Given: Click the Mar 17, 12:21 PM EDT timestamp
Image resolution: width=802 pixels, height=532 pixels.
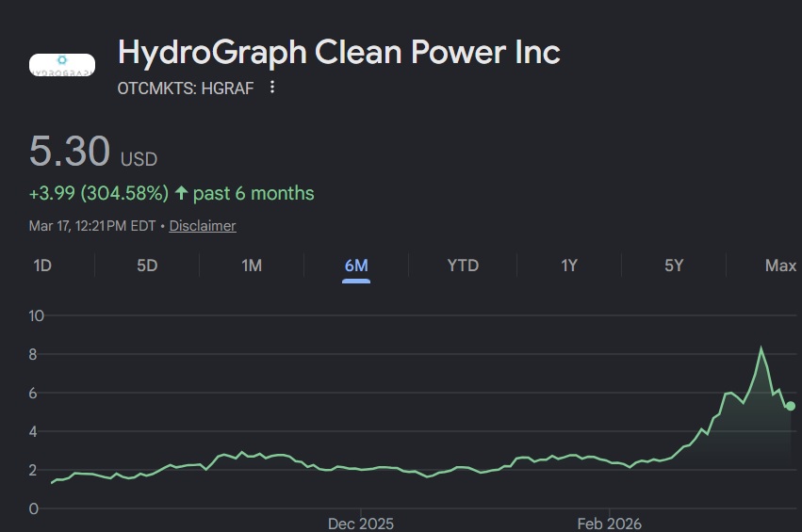Looking at the screenshot, I should pos(92,226).
